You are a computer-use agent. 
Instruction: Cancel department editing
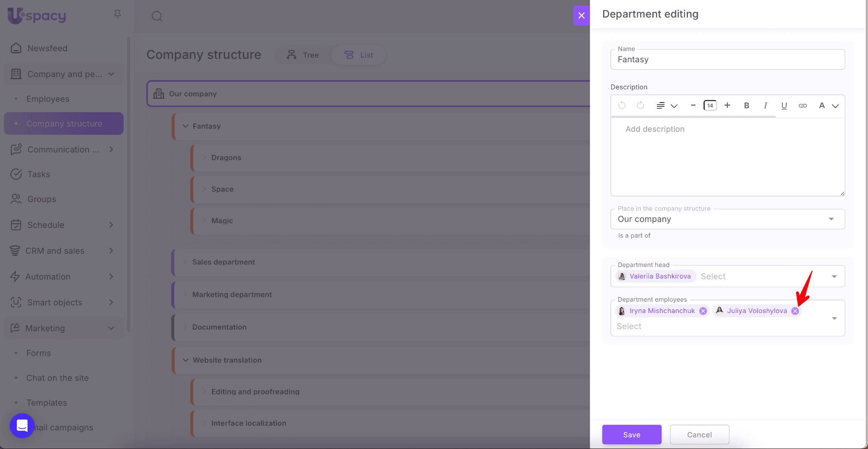(699, 435)
